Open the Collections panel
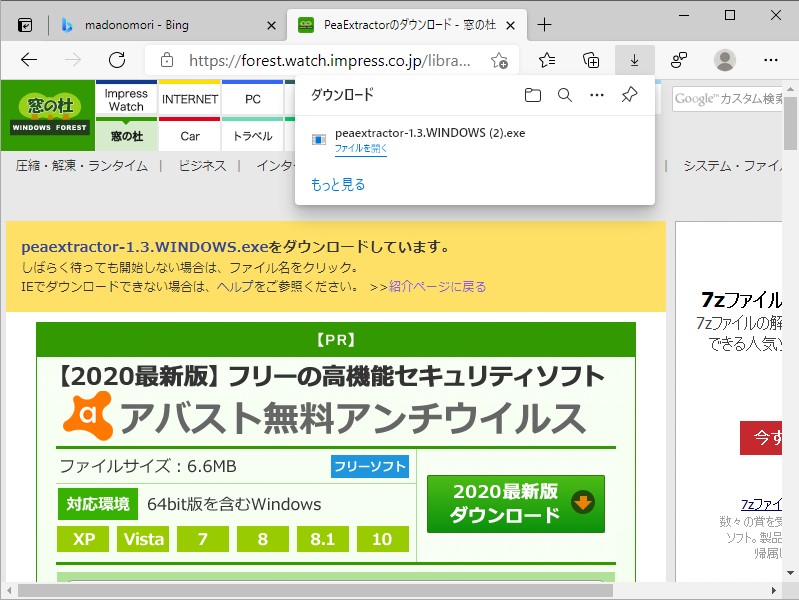 tap(591, 60)
